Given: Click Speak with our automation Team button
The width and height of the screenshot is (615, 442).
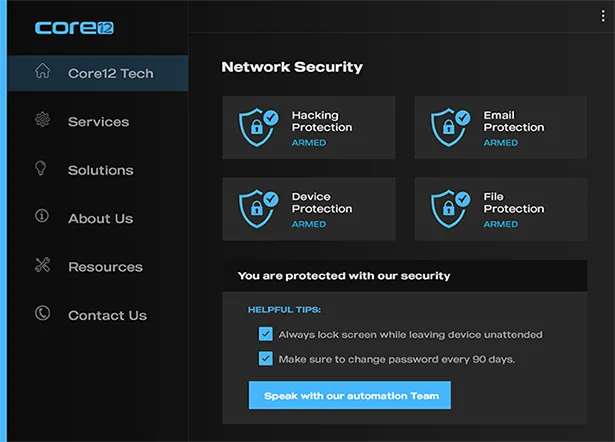Looking at the screenshot, I should coord(349,395).
